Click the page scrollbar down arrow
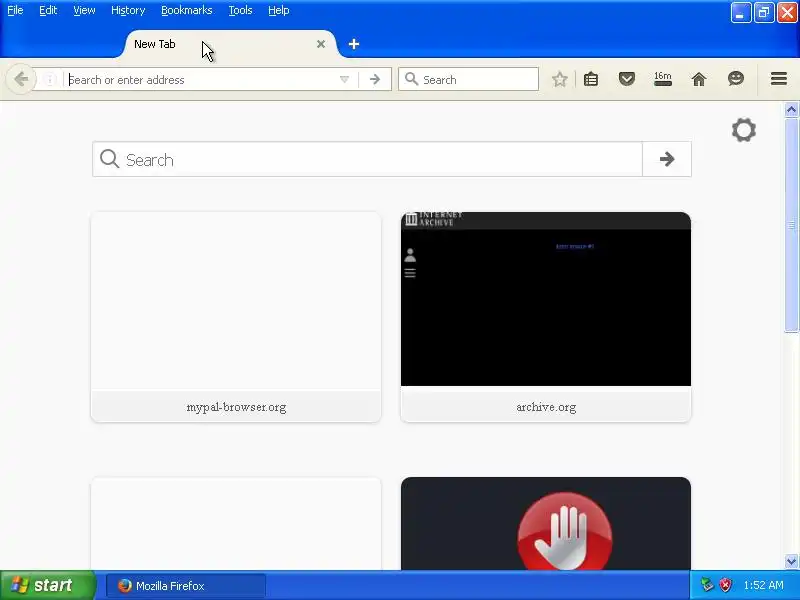 pyautogui.click(x=791, y=561)
